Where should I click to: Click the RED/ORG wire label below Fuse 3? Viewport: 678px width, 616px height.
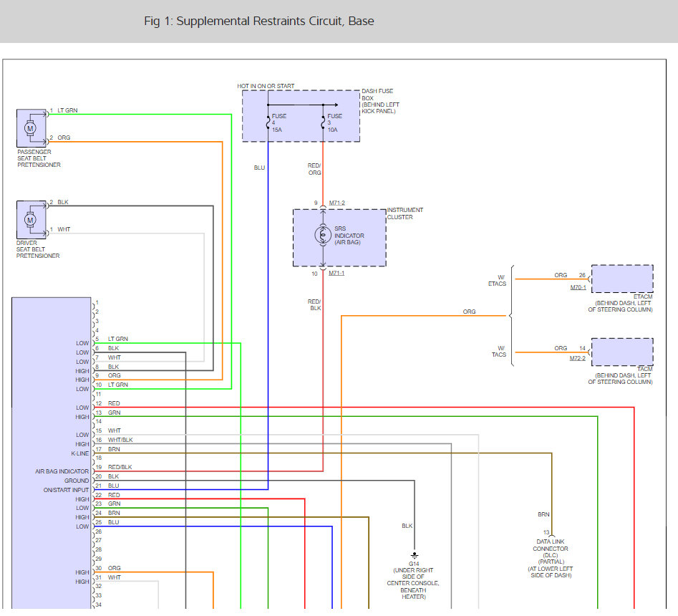click(314, 169)
